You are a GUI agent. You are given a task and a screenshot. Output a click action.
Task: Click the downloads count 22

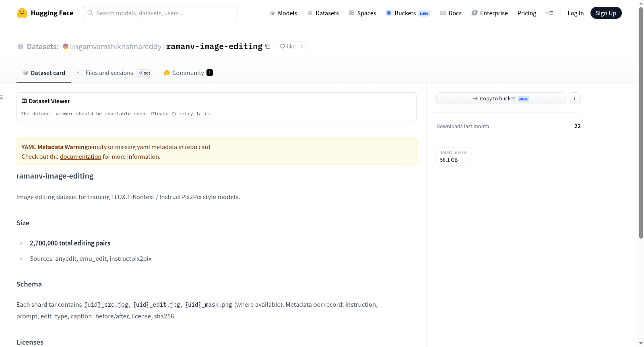point(578,126)
